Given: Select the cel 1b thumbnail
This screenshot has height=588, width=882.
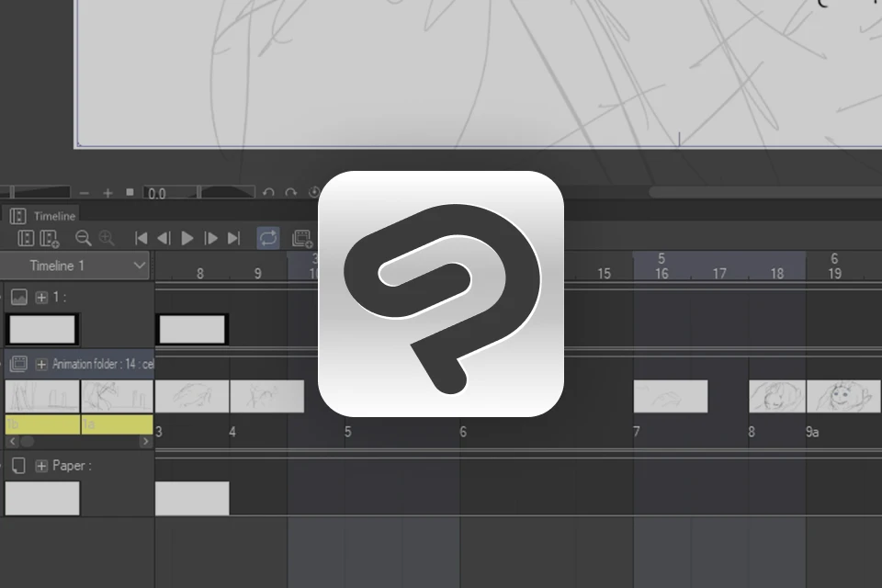Looking at the screenshot, I should 42,396.
